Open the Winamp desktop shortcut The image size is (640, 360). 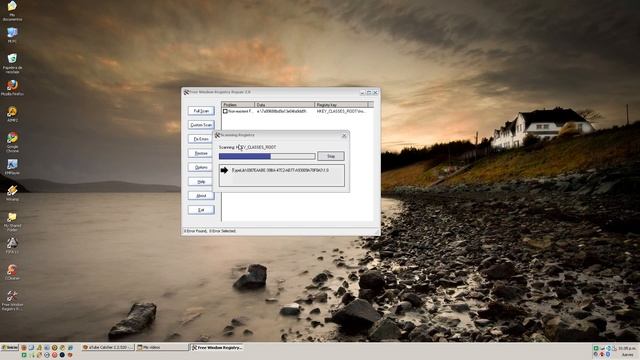pos(12,193)
